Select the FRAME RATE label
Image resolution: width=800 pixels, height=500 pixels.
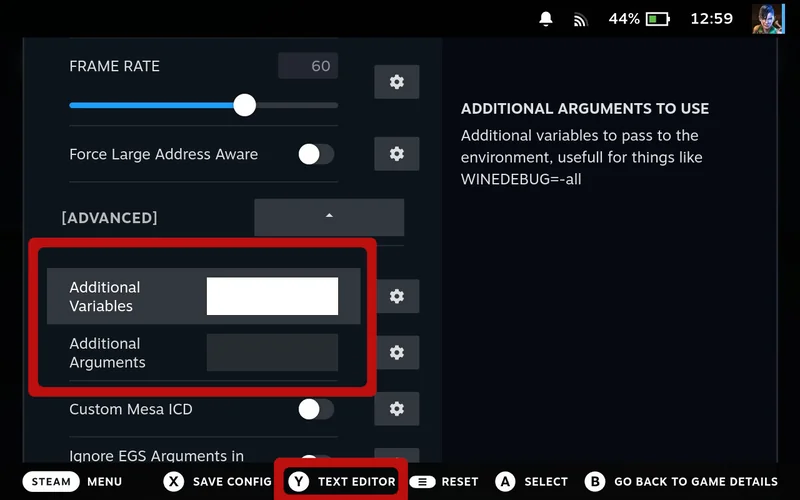tap(114, 66)
